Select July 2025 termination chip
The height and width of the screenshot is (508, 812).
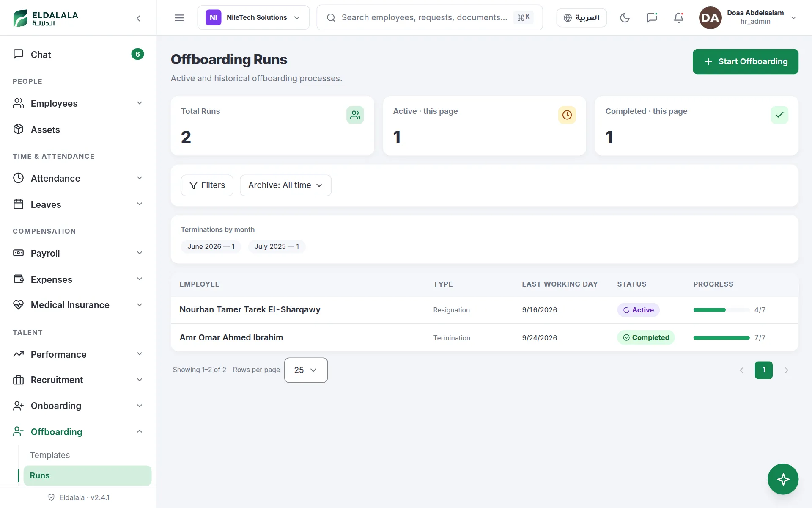277,246
